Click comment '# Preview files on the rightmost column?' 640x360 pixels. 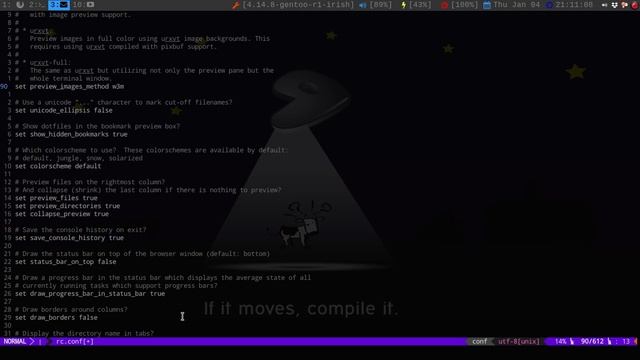tap(90, 182)
